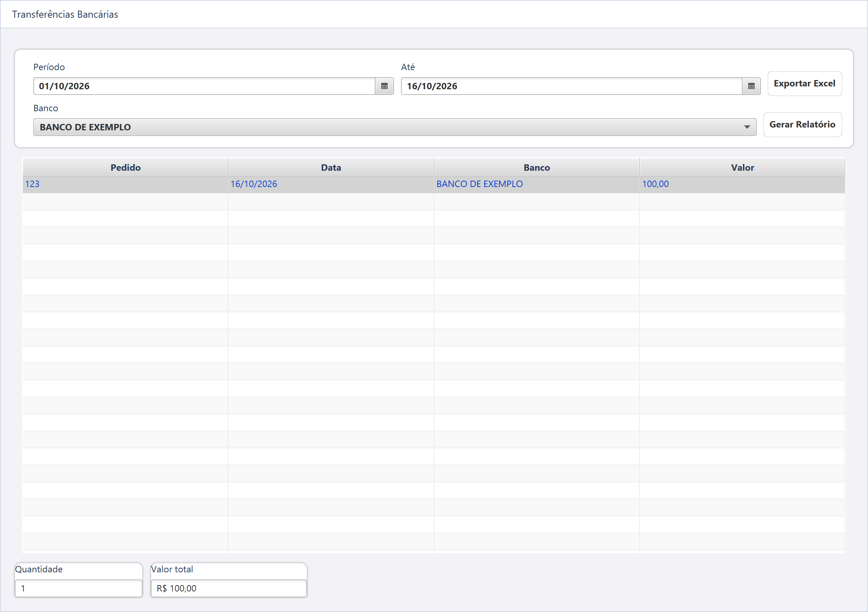This screenshot has width=868, height=612.
Task: Sort by the Banco column header
Action: [536, 168]
